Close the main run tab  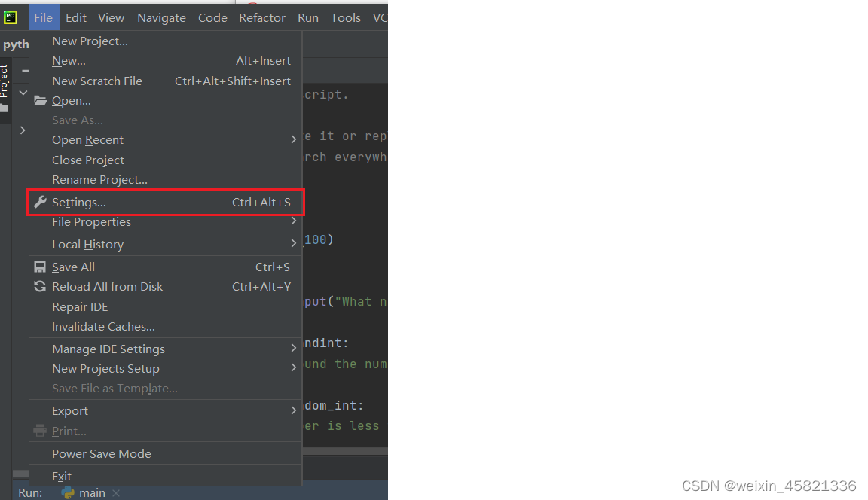(116, 493)
